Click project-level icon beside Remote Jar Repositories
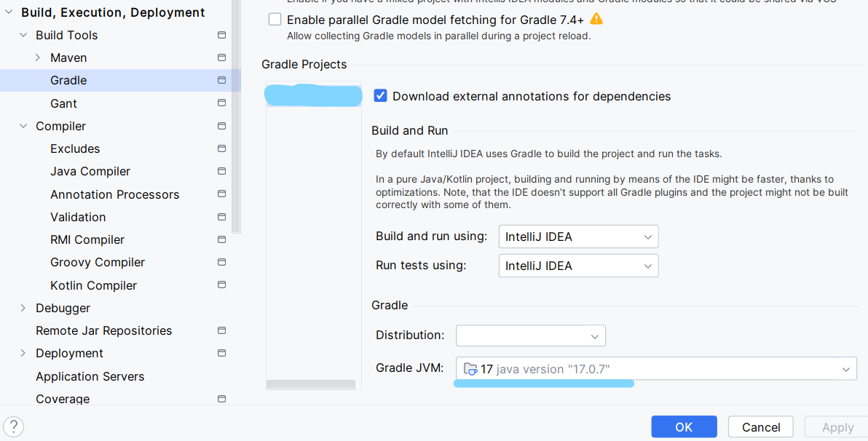 click(x=221, y=330)
